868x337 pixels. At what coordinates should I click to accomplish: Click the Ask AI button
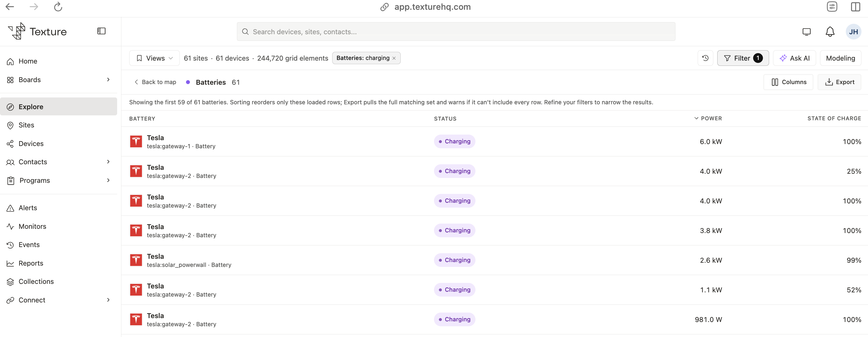(794, 58)
